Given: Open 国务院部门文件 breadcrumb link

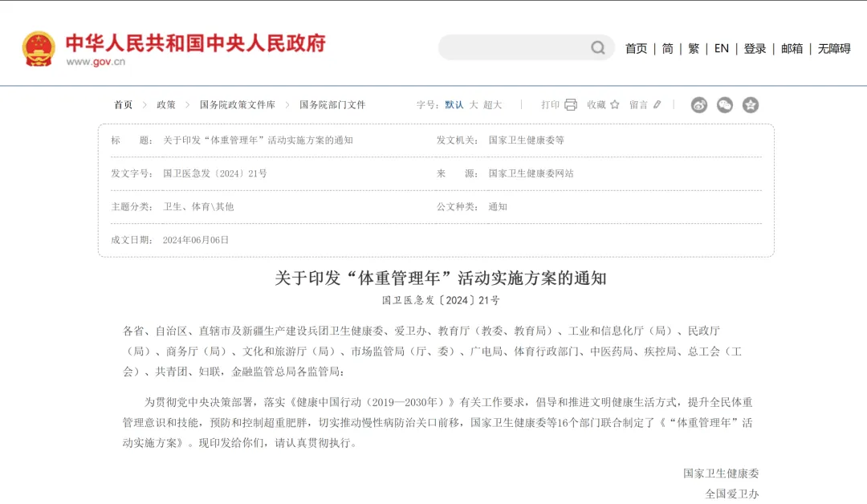Looking at the screenshot, I should tap(332, 104).
